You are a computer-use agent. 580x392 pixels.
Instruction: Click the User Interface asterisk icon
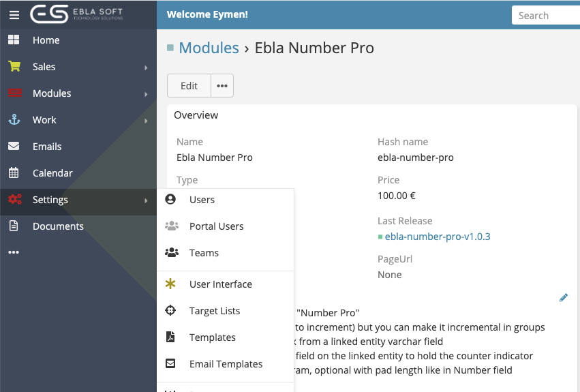click(x=171, y=284)
